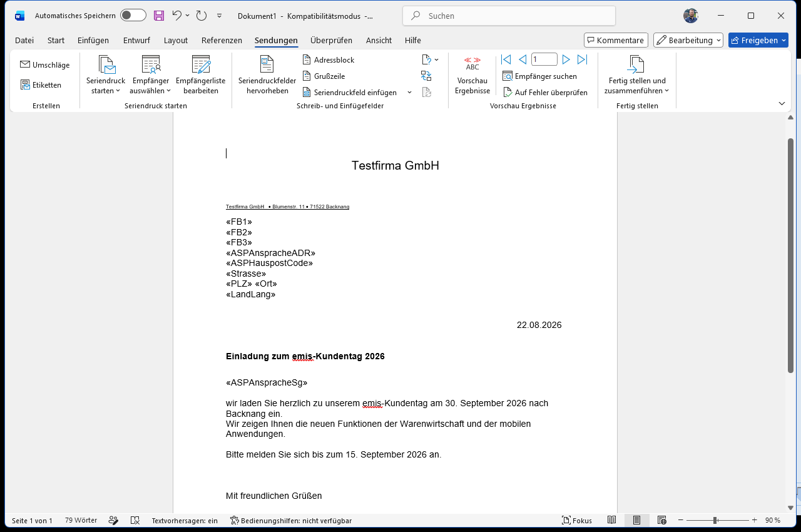Open the Start tab
Image resolution: width=801 pixels, height=532 pixels.
tap(56, 40)
